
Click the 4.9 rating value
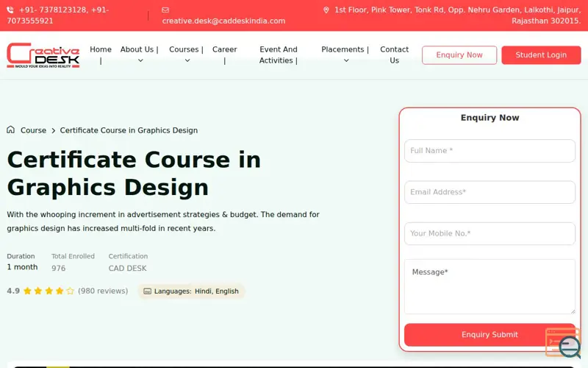pos(13,291)
